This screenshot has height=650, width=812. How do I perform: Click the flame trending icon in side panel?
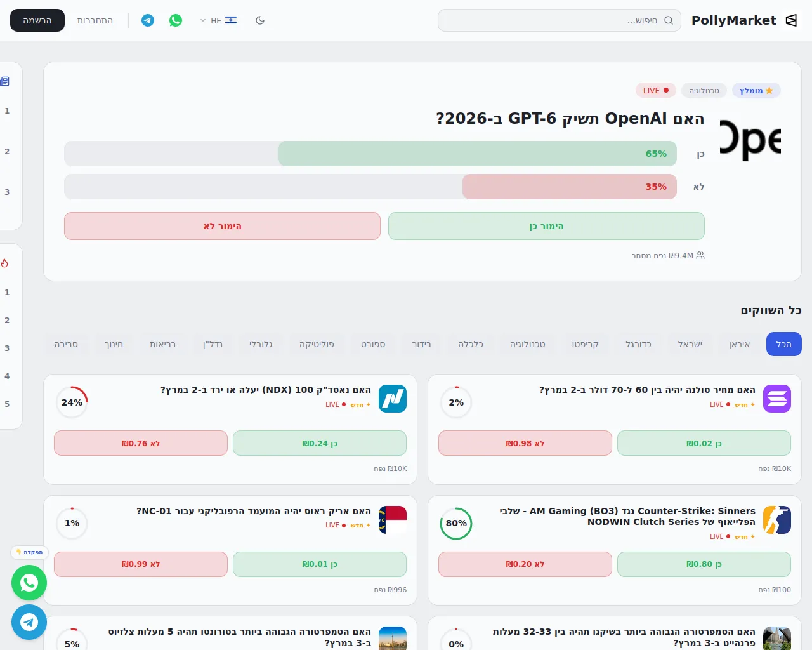coord(4,263)
